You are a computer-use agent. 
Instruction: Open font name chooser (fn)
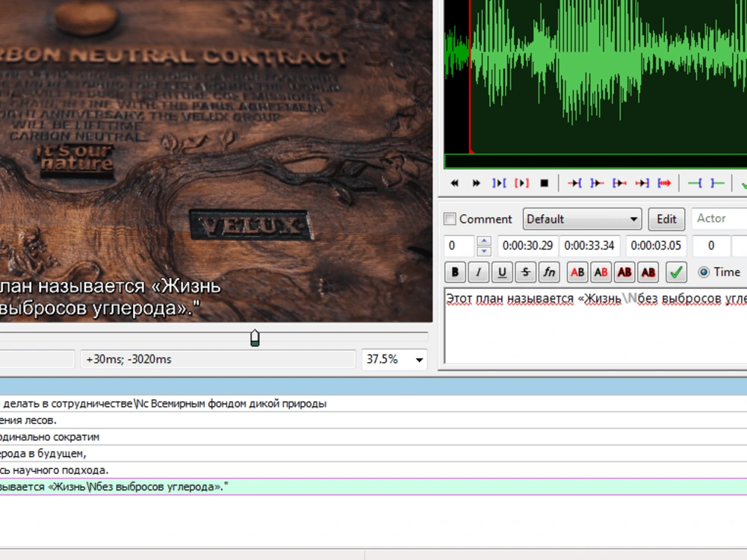(549, 273)
